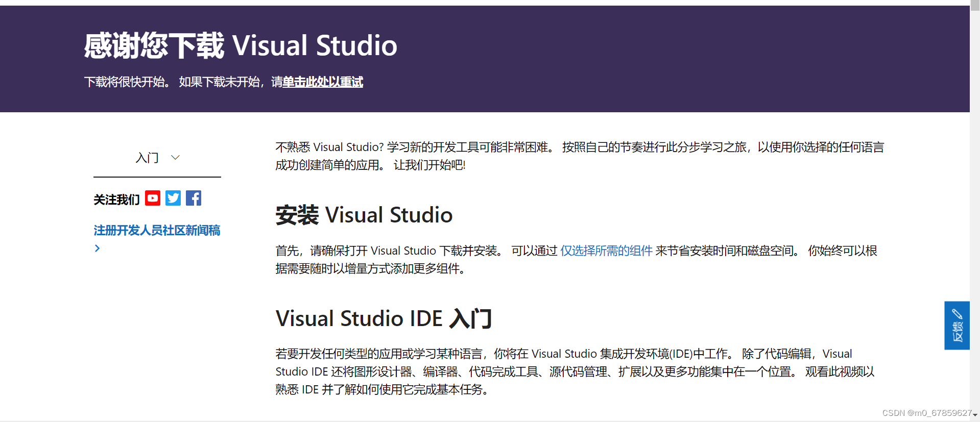This screenshot has height=422, width=980.
Task: Click the paragraph starting 若要开发任何类型的应用
Action: (575, 371)
